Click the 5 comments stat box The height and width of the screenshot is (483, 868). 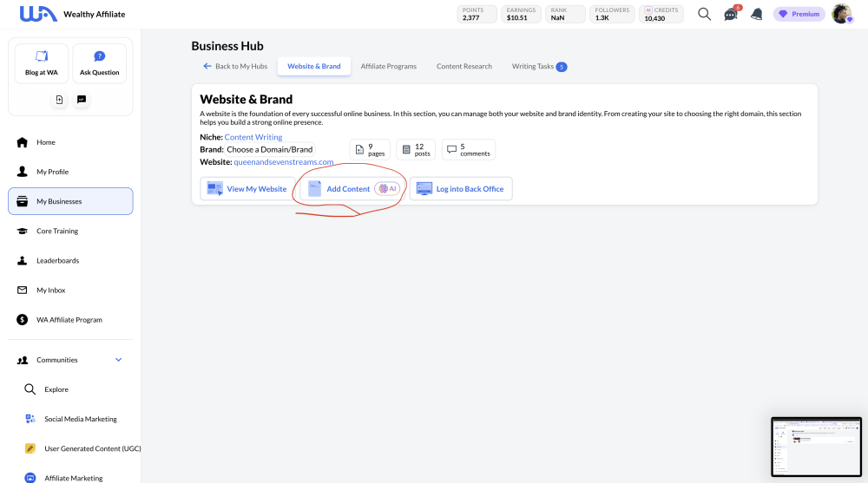point(469,149)
